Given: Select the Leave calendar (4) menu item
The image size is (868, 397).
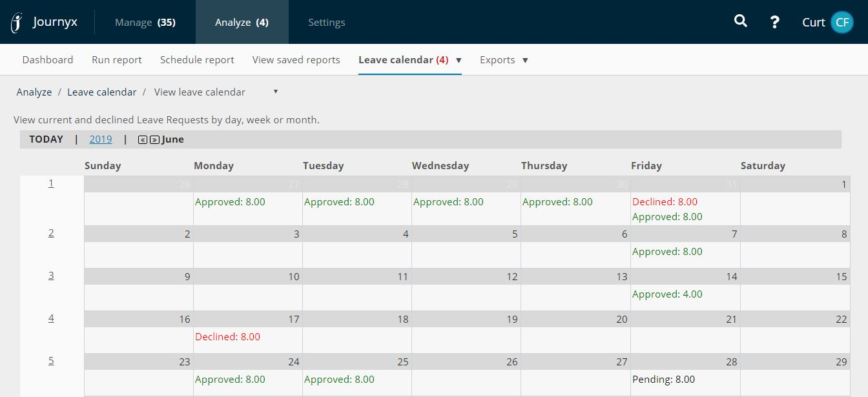Looking at the screenshot, I should pyautogui.click(x=403, y=59).
